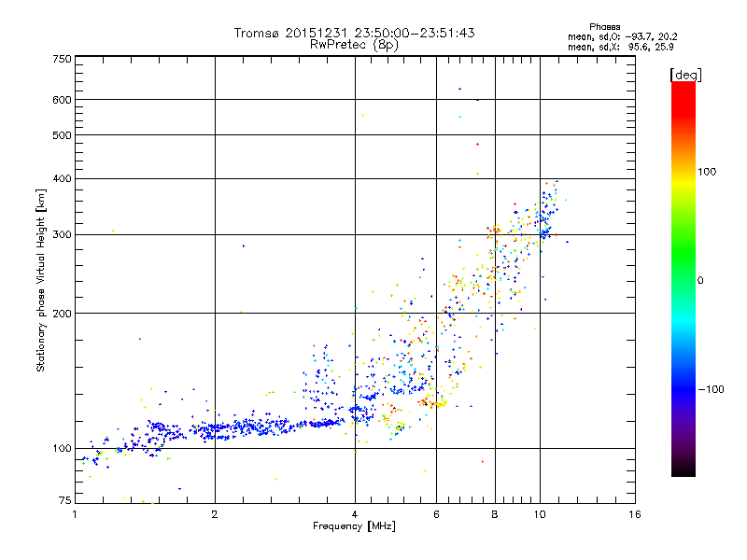Click the subtitle 'RwPretec (8p)'
The image size is (747, 560).
click(x=354, y=45)
